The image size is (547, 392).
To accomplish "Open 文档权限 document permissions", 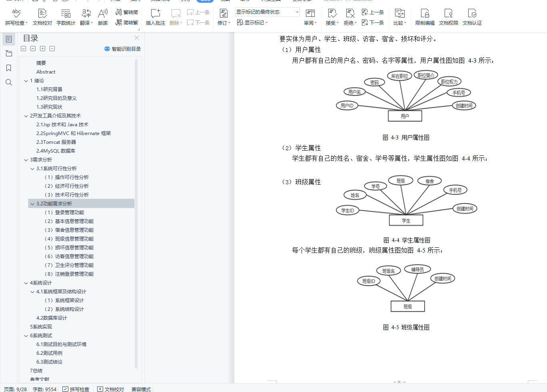I will pyautogui.click(x=448, y=17).
